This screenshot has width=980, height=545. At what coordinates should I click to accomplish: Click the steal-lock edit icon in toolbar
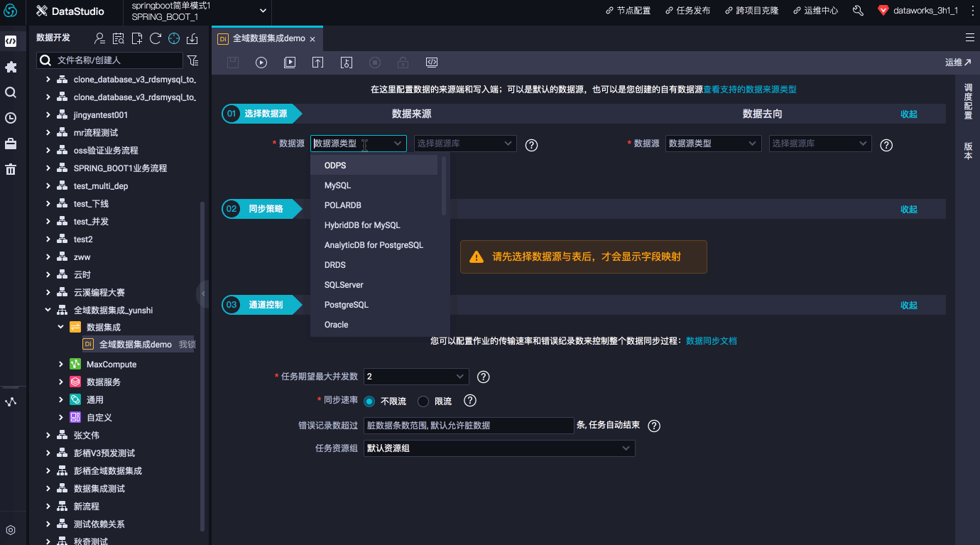347,63
